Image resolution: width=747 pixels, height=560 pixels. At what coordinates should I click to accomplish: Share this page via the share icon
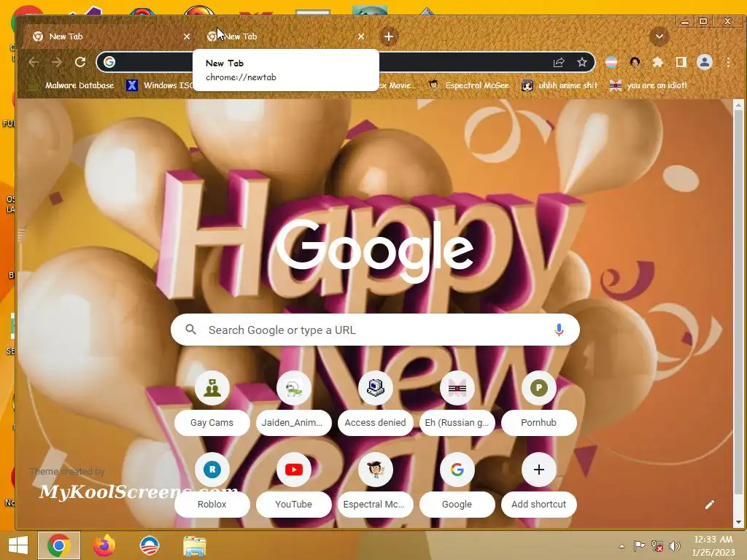[559, 63]
